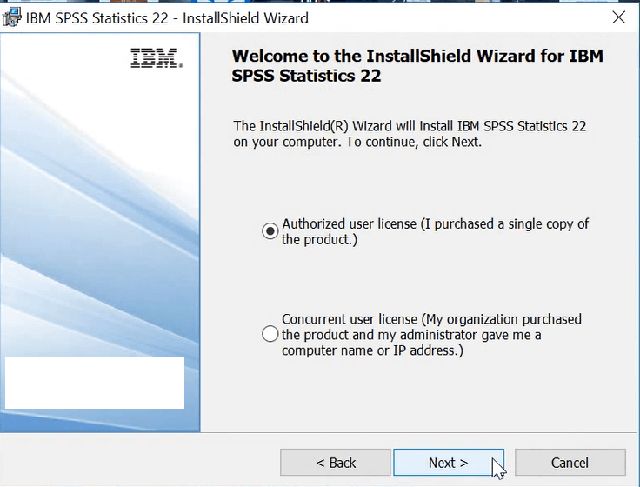The width and height of the screenshot is (640, 487).
Task: Select Authorized user license radio option
Action: click(270, 231)
